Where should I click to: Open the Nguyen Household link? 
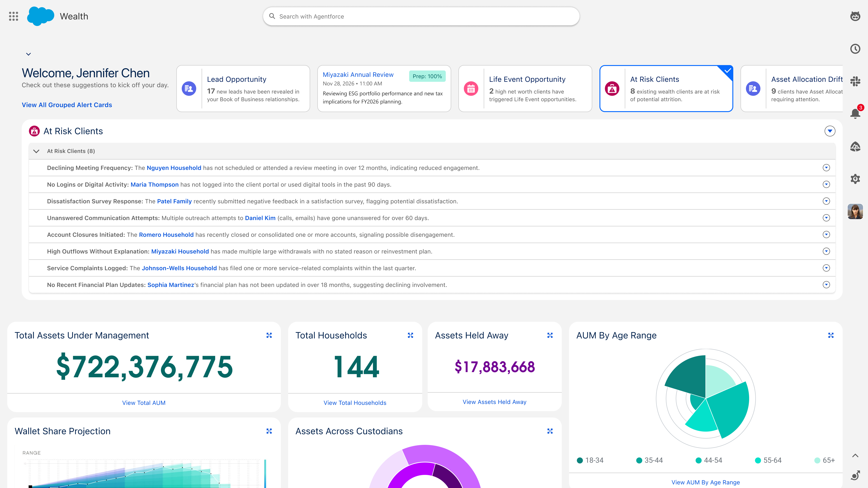(174, 168)
